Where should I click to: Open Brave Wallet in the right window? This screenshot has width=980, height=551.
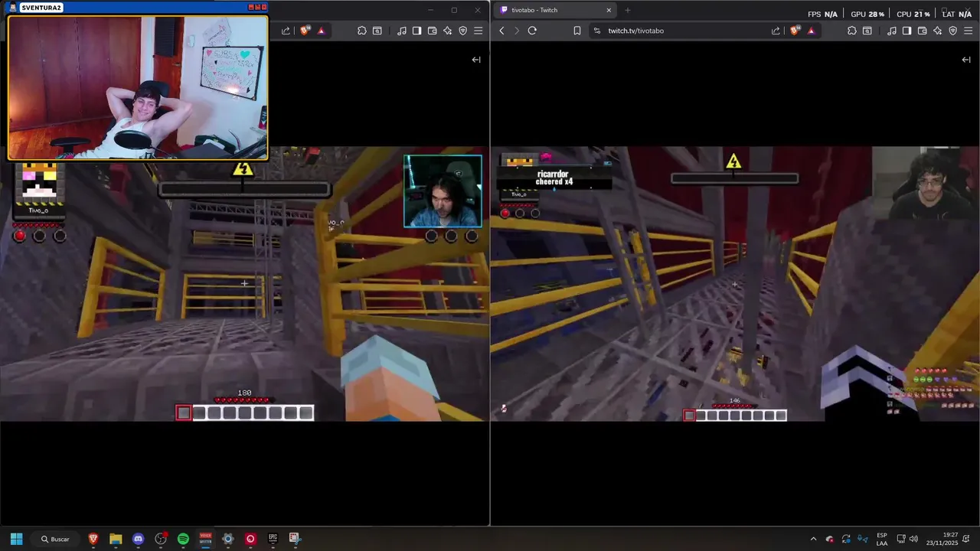pyautogui.click(x=922, y=31)
